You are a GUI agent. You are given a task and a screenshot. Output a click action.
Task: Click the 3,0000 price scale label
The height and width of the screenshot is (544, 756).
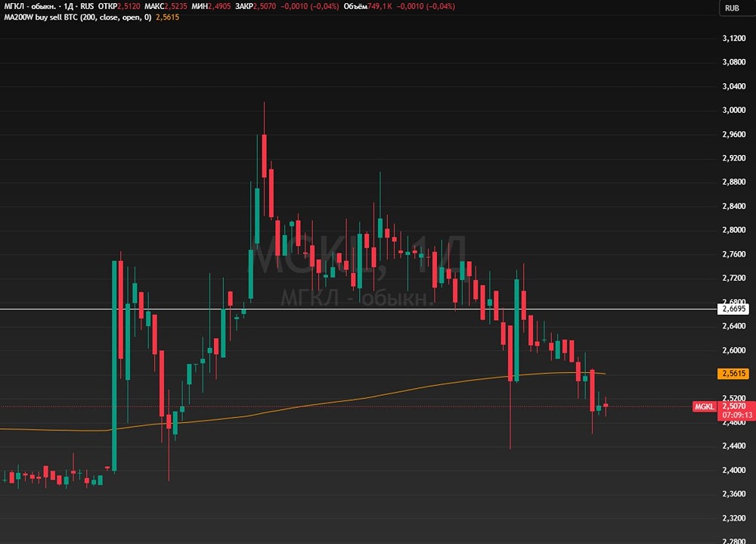(x=734, y=110)
